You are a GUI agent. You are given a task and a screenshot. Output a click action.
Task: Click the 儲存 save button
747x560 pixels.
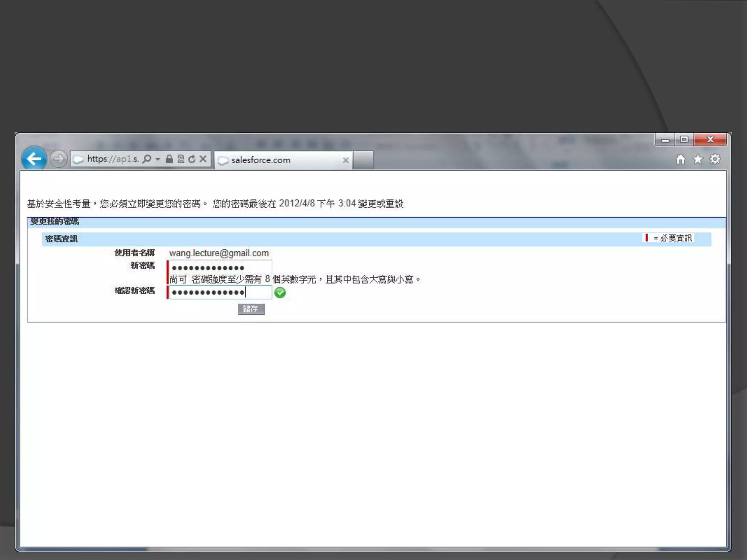point(251,309)
